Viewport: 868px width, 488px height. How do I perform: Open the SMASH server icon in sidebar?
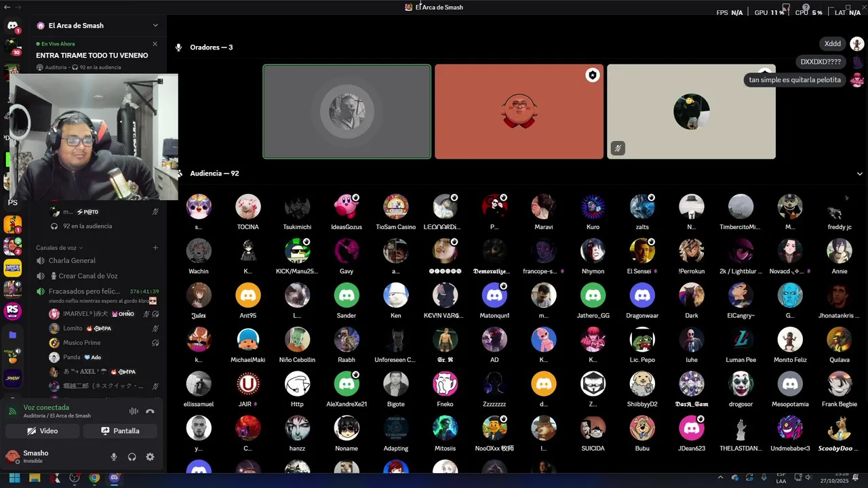[12, 378]
